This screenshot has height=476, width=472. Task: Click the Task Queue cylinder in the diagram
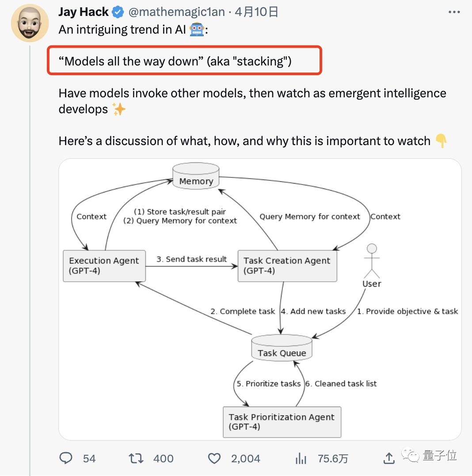coord(282,349)
